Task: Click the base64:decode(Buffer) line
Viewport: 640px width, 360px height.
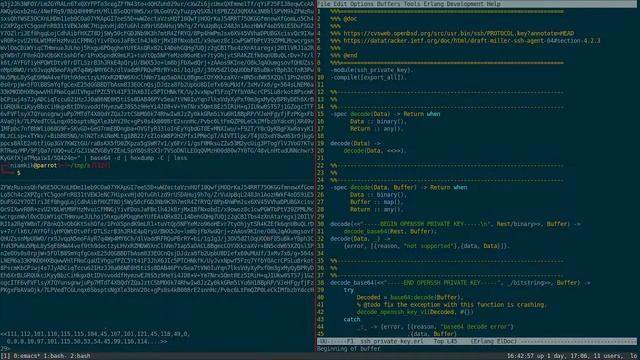Action: 409,297
